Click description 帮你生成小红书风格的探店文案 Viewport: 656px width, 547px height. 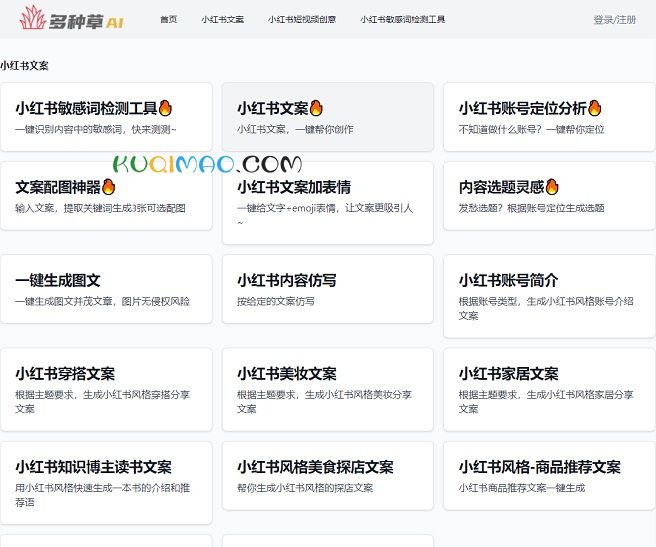[x=305, y=488]
